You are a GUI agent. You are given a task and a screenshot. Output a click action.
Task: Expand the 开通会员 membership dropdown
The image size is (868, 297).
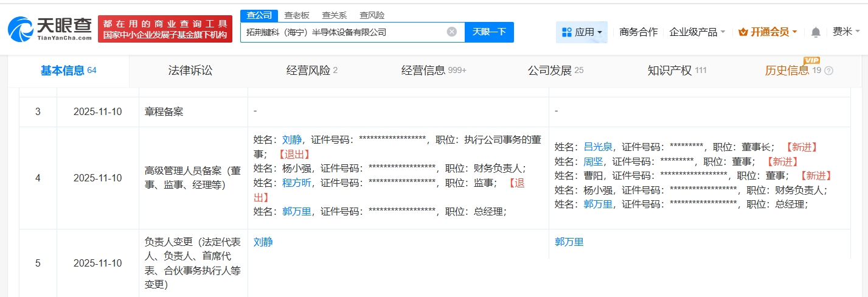(x=767, y=32)
